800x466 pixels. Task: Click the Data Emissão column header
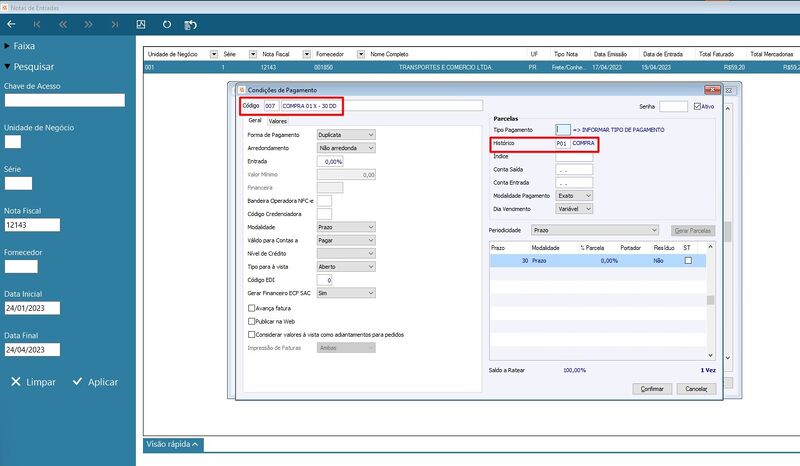[x=610, y=54]
